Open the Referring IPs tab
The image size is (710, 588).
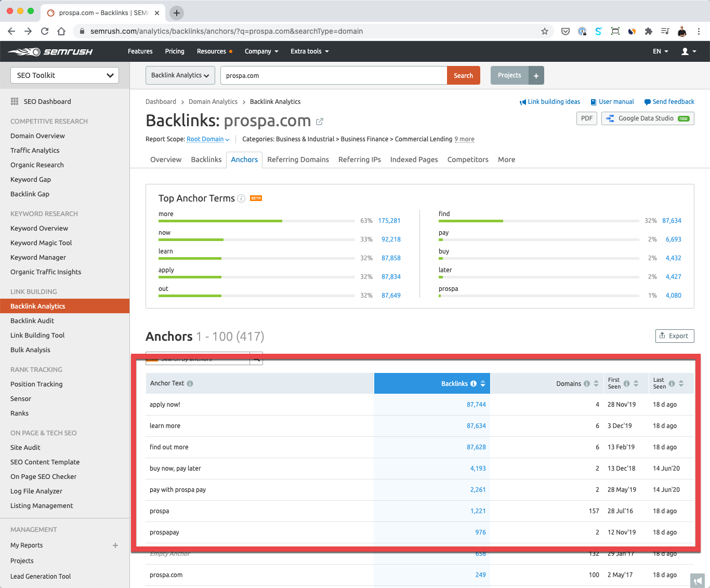(360, 159)
